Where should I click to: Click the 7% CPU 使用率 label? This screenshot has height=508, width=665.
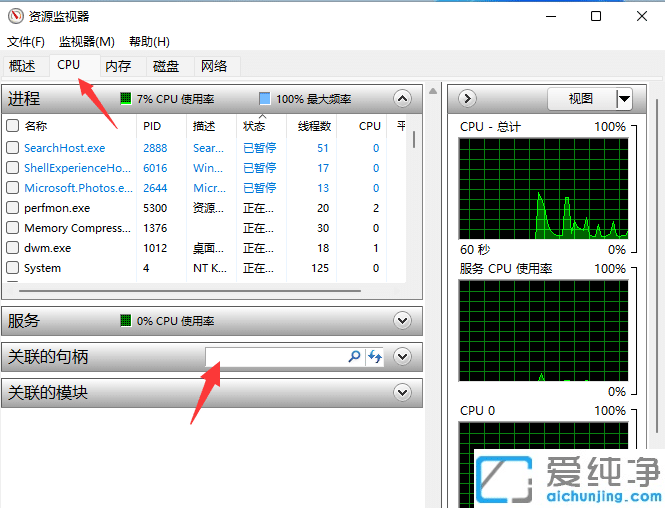[x=175, y=99]
